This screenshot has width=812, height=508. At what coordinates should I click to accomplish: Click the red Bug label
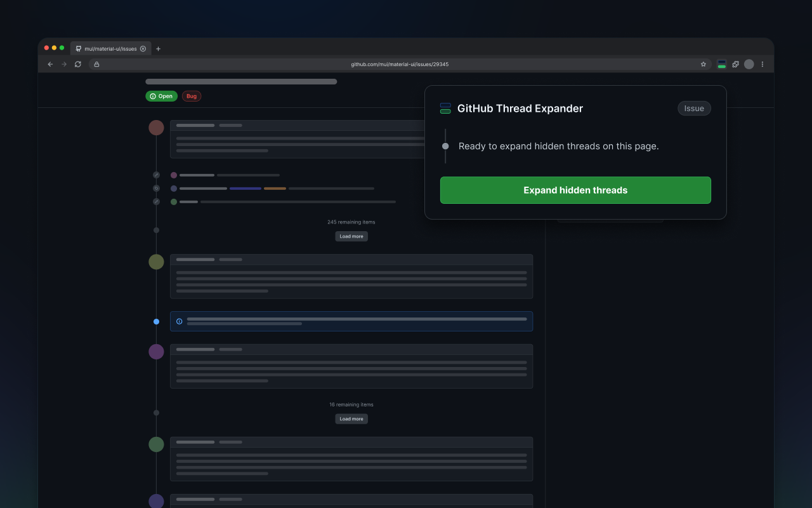pyautogui.click(x=192, y=96)
